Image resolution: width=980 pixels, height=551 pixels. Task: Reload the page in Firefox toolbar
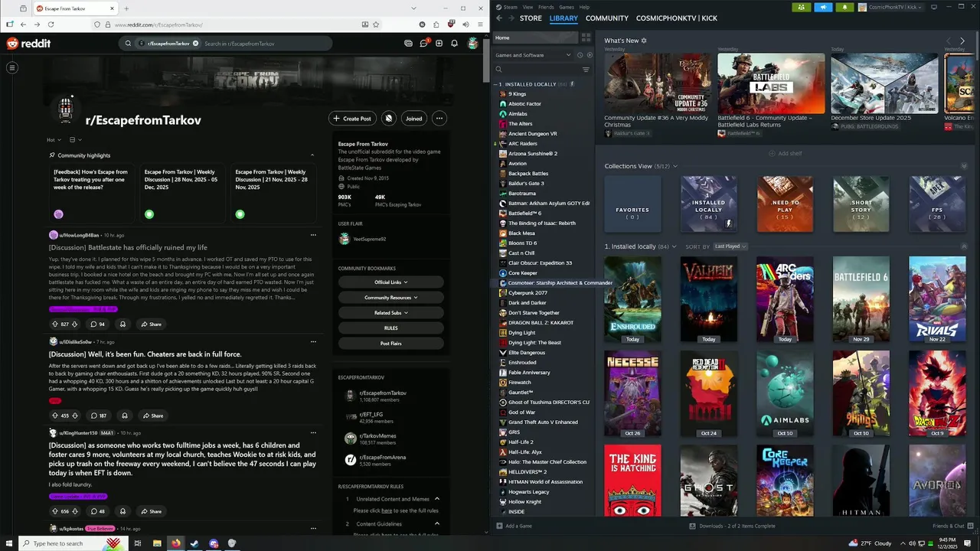click(x=51, y=24)
